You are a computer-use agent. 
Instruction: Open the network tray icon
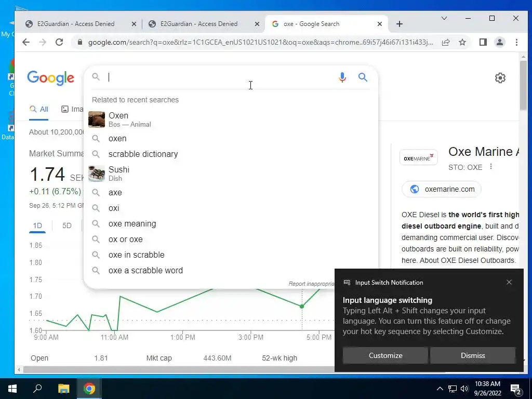click(453, 389)
